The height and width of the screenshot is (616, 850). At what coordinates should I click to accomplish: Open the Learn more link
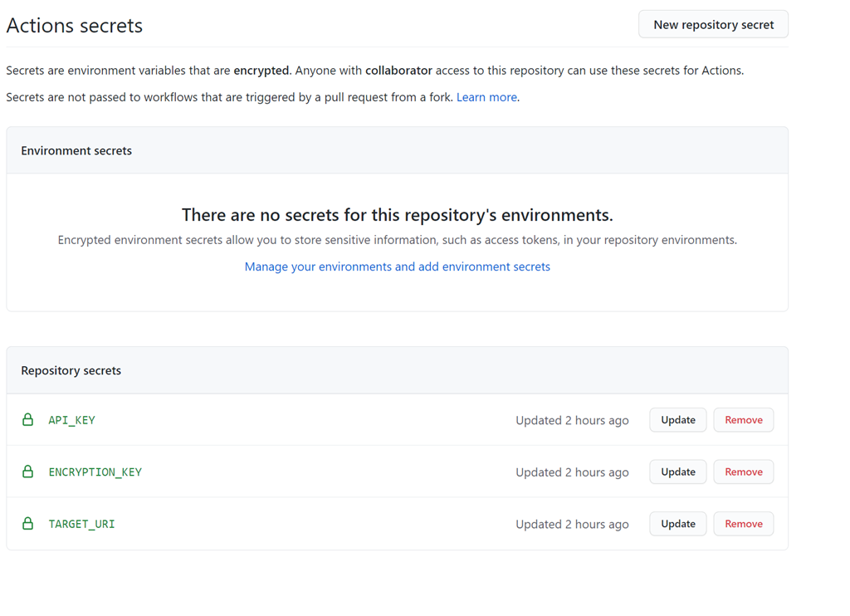tap(486, 97)
